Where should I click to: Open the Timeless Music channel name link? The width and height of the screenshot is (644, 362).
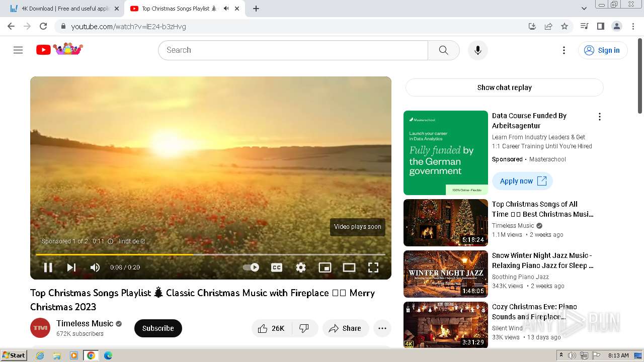pyautogui.click(x=85, y=323)
